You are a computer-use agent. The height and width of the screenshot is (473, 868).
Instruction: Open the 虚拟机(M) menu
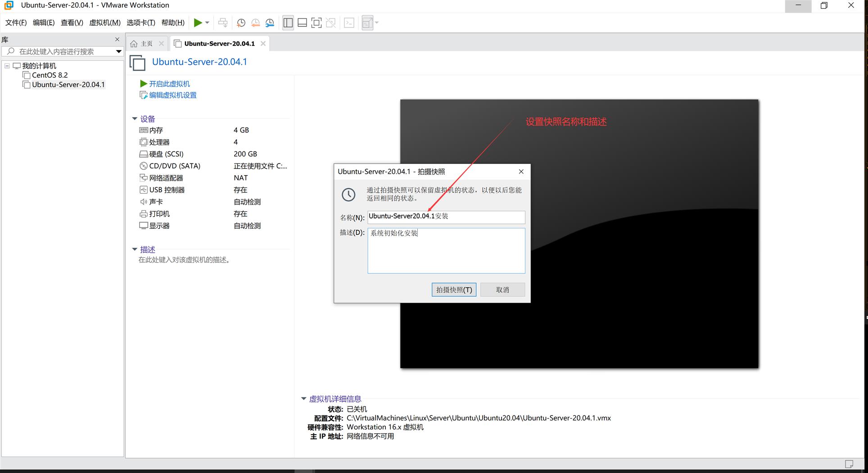(x=105, y=23)
